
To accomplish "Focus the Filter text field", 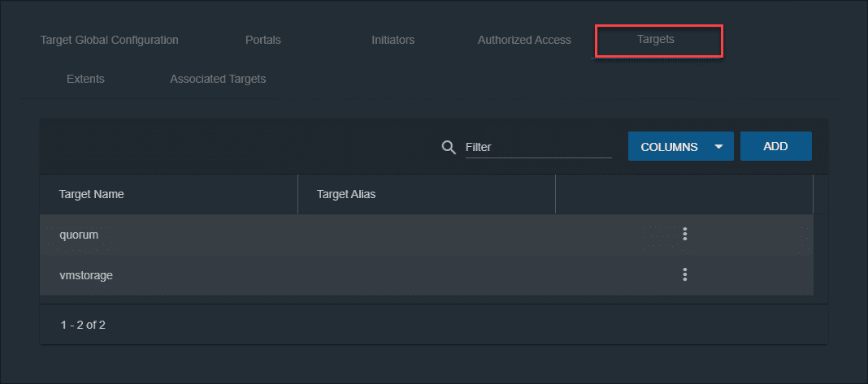I will click(x=537, y=147).
